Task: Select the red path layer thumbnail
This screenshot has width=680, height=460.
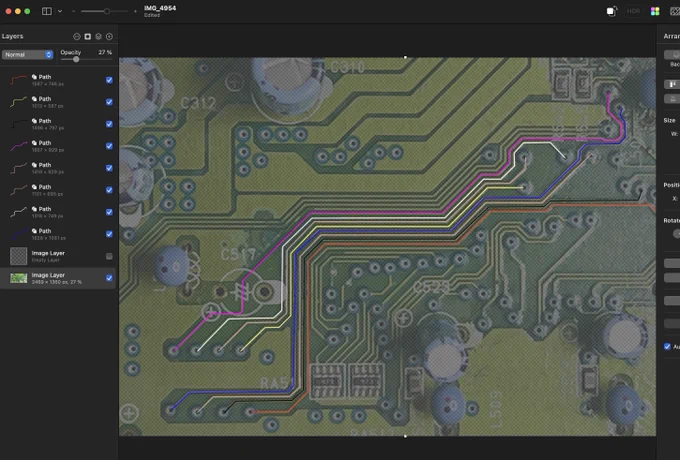Action: click(18, 80)
